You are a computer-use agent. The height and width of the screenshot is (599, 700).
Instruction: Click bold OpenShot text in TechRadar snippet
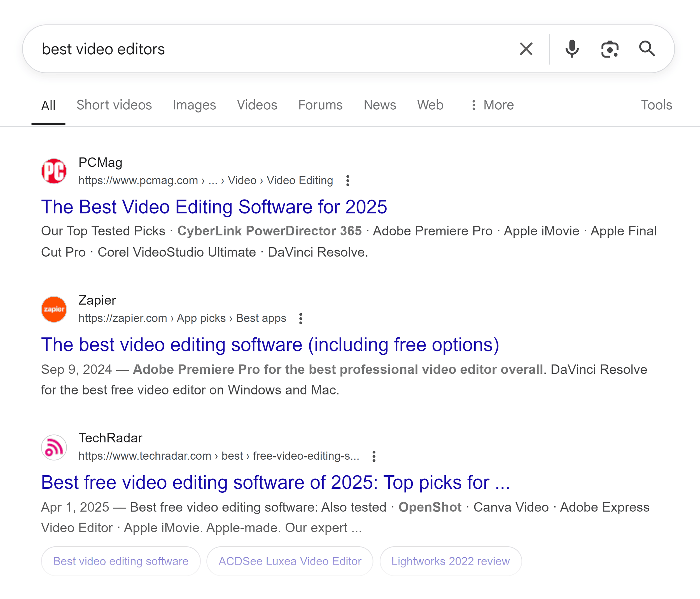pos(430,507)
